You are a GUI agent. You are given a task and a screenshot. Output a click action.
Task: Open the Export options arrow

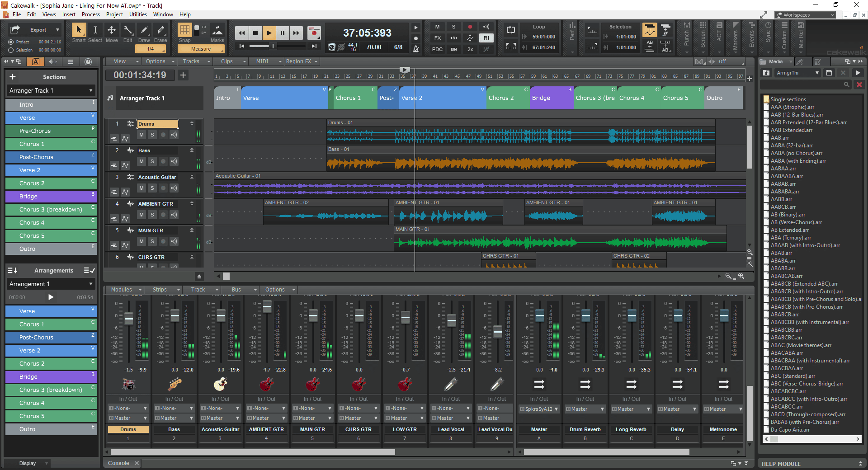tap(57, 30)
